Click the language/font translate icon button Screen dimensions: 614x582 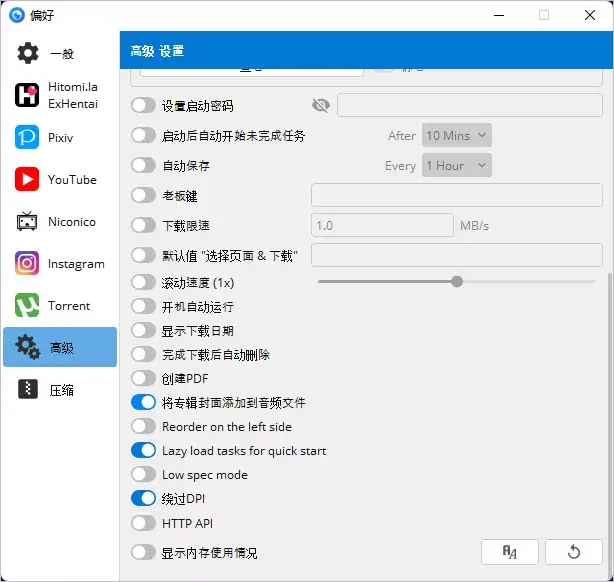pos(509,552)
